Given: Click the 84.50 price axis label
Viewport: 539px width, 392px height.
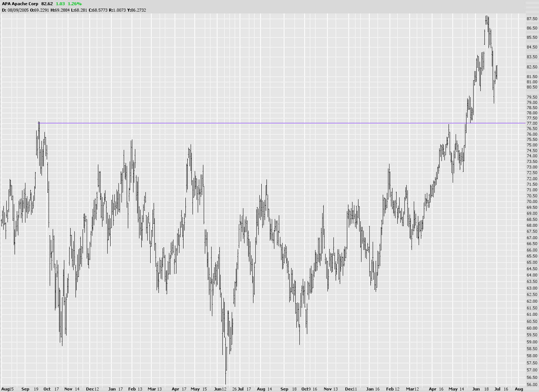Looking at the screenshot, I should pos(532,47).
